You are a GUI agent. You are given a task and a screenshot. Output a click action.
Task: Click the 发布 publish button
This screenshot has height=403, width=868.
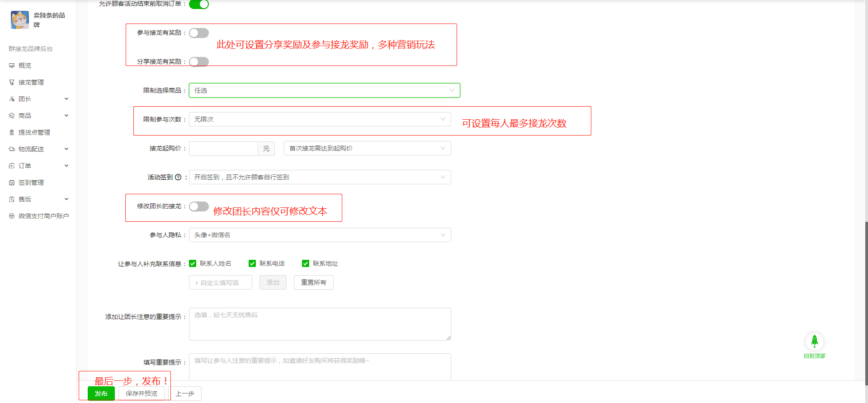[x=101, y=394]
